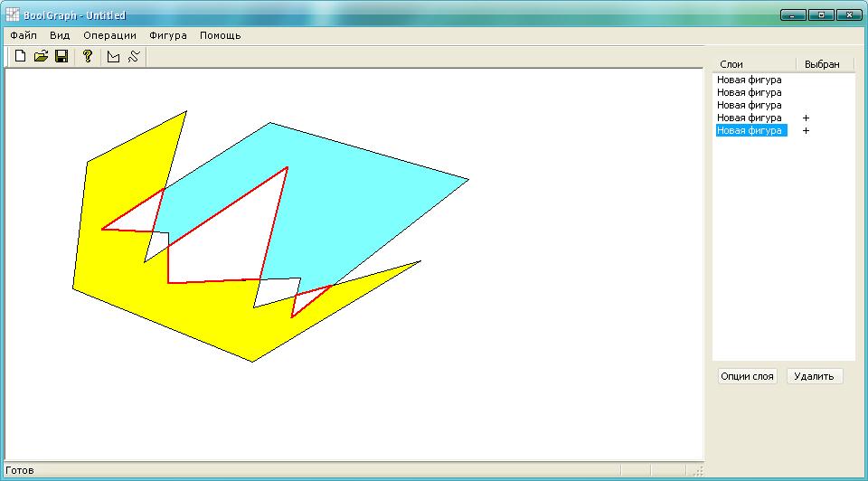Viewport: 868px width, 481px height.
Task: Open a file using the folder icon
Action: click(41, 56)
